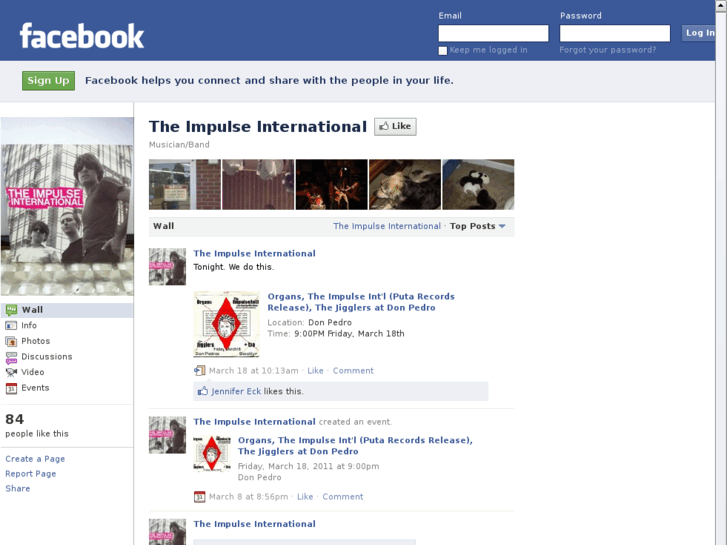
Task: Click the author name on 'Tonight. We do this.' post
Action: tap(255, 253)
